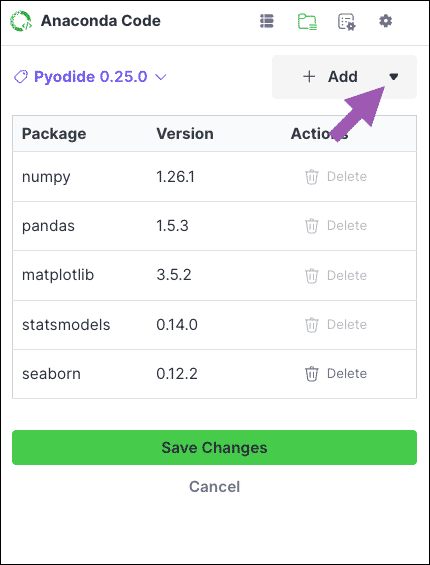The image size is (430, 565).
Task: Click the matplotlib trash can icon
Action: pyautogui.click(x=311, y=275)
